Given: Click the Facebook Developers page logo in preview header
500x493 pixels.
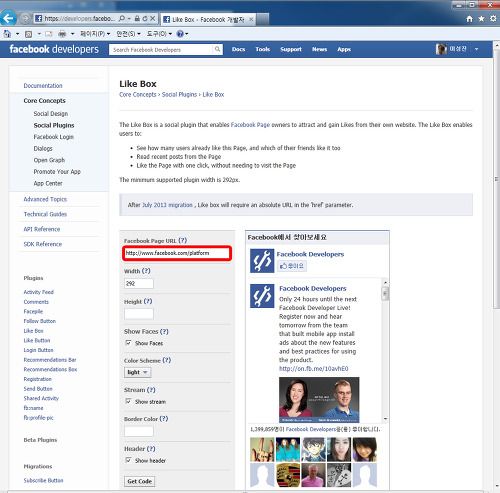Looking at the screenshot, I should point(262,261).
